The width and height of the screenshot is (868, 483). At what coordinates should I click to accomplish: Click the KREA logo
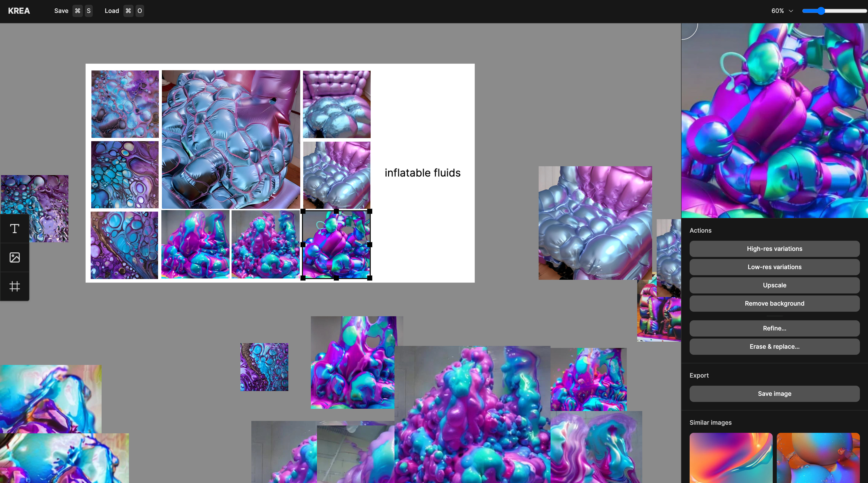[19, 11]
